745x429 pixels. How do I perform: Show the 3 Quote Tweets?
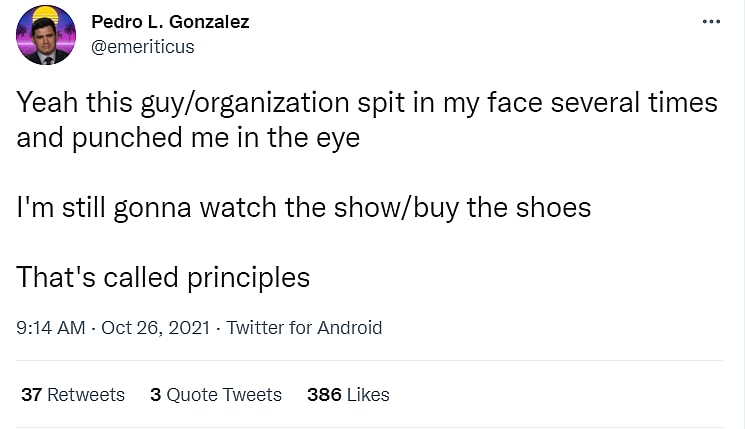(216, 394)
